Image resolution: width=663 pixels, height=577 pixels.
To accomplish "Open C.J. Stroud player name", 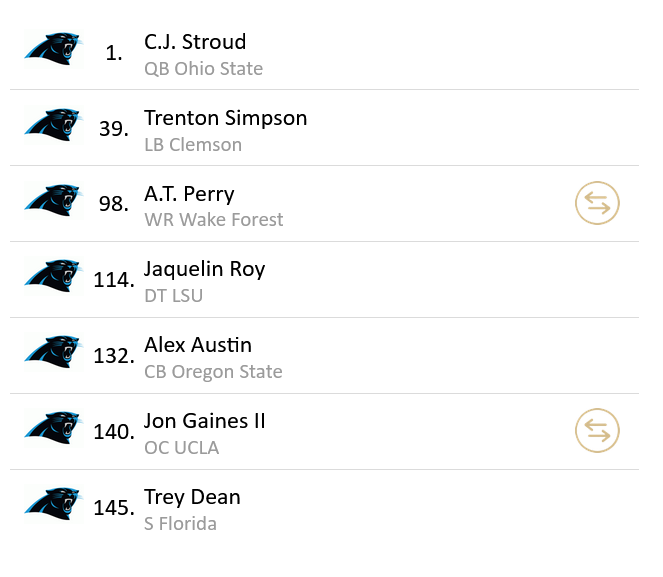I will 195,42.
